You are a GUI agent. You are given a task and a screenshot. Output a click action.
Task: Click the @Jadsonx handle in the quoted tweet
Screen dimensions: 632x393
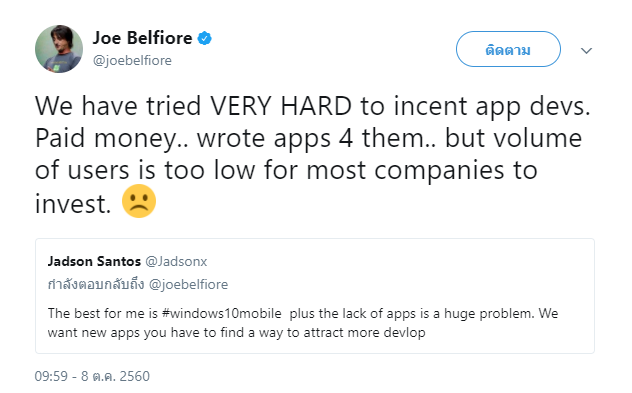point(176,261)
